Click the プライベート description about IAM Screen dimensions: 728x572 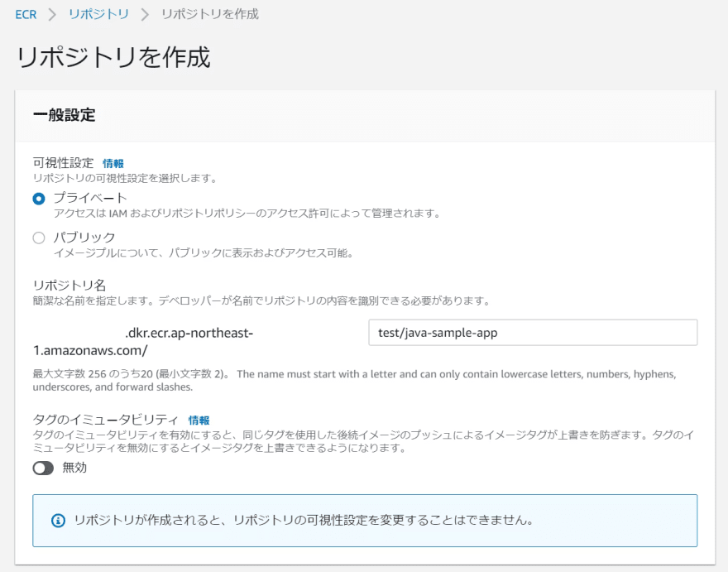[247, 214]
